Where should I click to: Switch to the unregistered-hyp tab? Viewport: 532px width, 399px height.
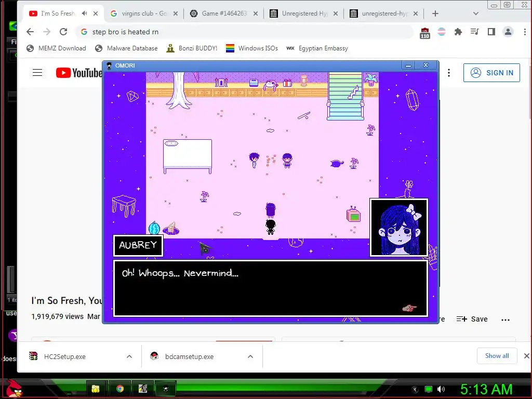coord(384,14)
